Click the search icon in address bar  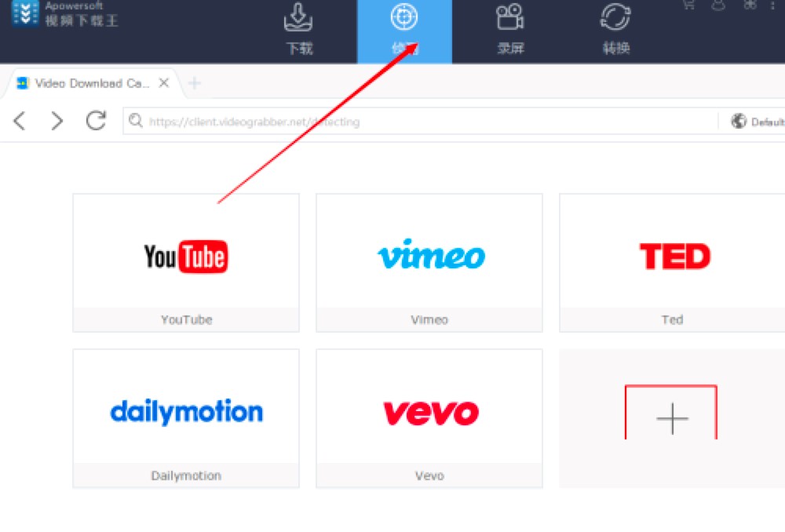coord(136,121)
